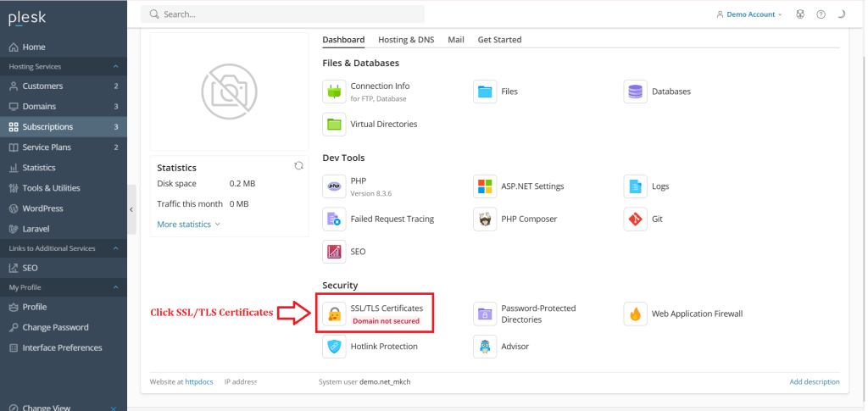Collapse the My Profile section
This screenshot has width=868, height=411.
[x=115, y=287]
